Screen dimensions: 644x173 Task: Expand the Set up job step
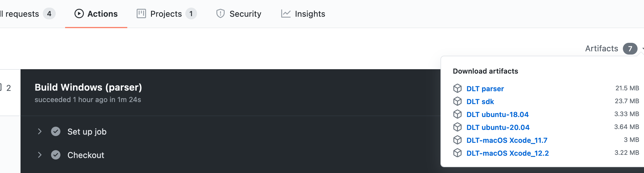coord(40,131)
